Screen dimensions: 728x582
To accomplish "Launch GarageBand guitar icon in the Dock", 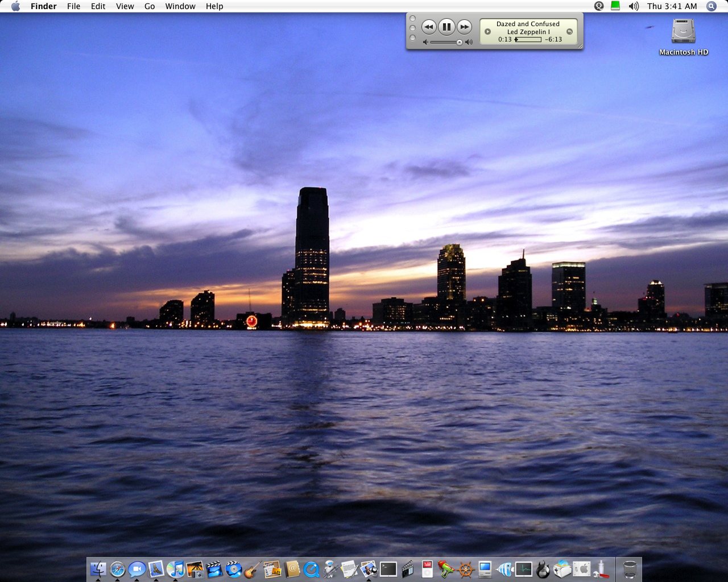I will [253, 569].
